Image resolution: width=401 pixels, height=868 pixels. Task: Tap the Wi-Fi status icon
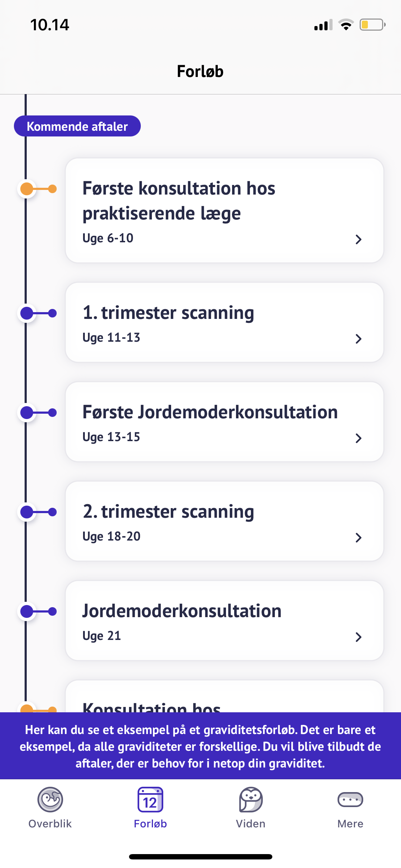[x=346, y=25]
